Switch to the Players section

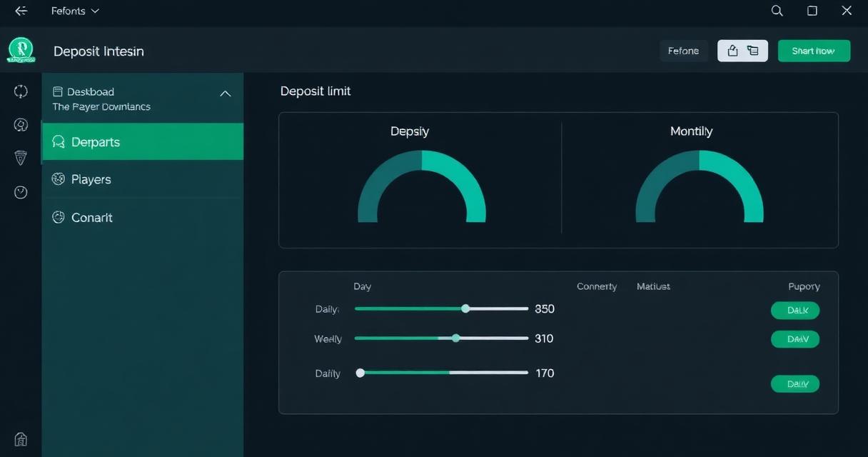[91, 179]
